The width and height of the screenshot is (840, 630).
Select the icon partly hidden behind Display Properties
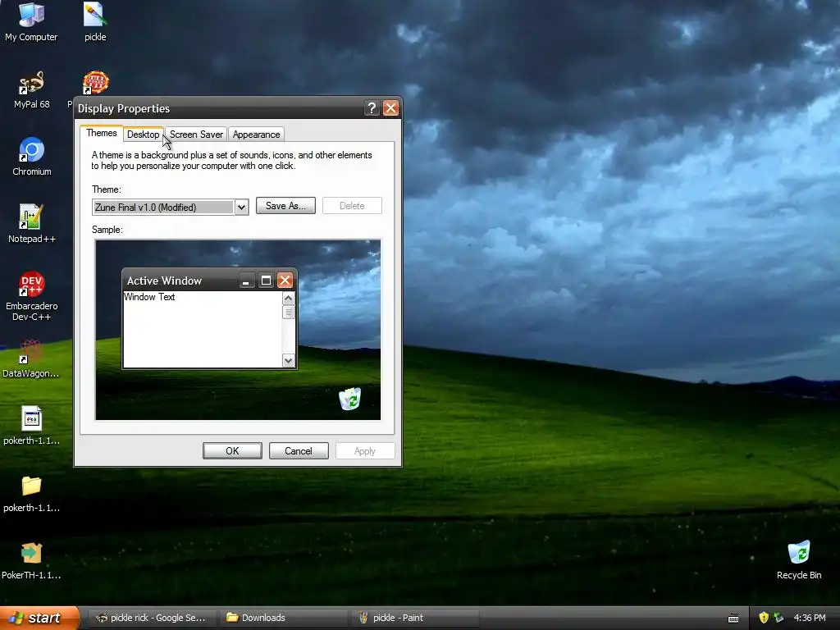coord(95,83)
